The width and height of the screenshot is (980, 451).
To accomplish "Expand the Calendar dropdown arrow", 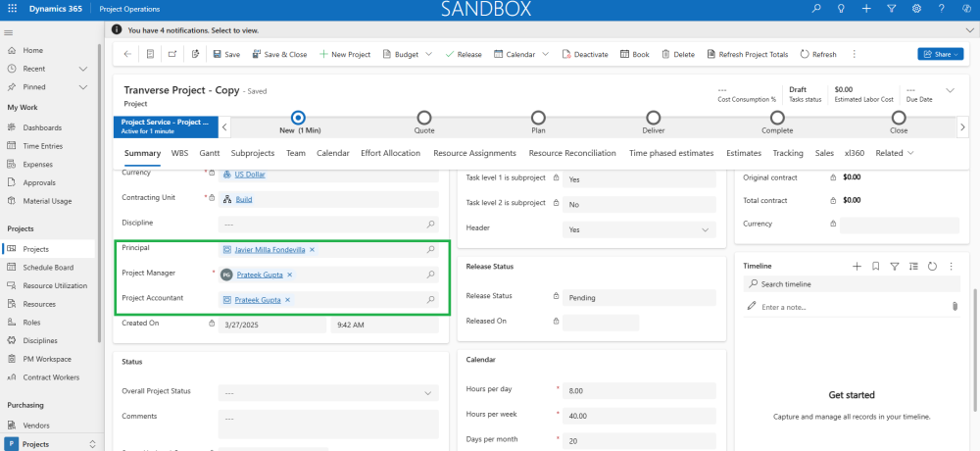I will pos(546,55).
